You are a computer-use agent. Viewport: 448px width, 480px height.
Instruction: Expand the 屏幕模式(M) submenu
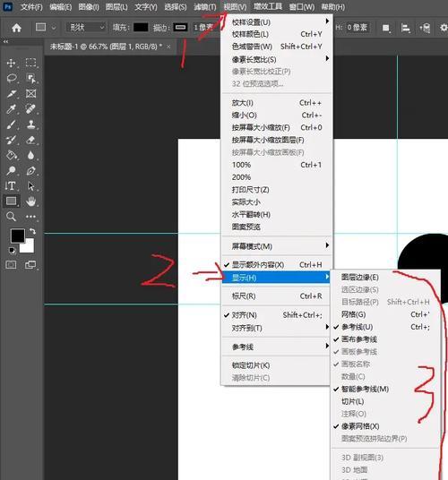coord(276,246)
